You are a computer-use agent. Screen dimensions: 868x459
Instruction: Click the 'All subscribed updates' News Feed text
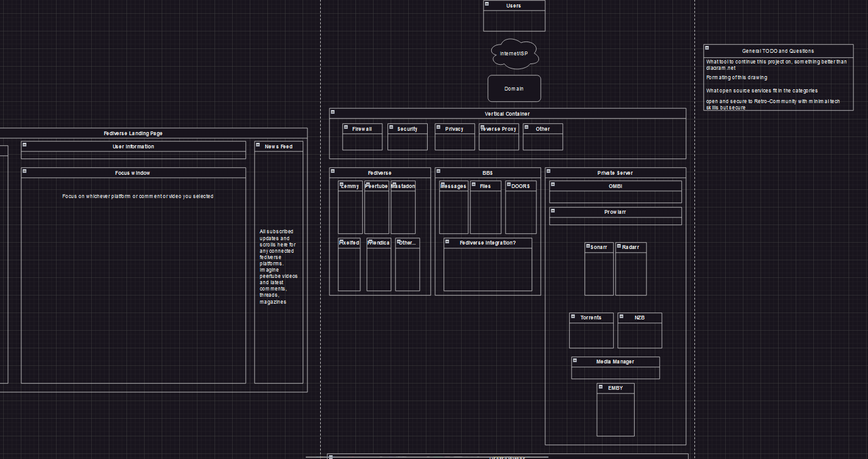[279, 267]
